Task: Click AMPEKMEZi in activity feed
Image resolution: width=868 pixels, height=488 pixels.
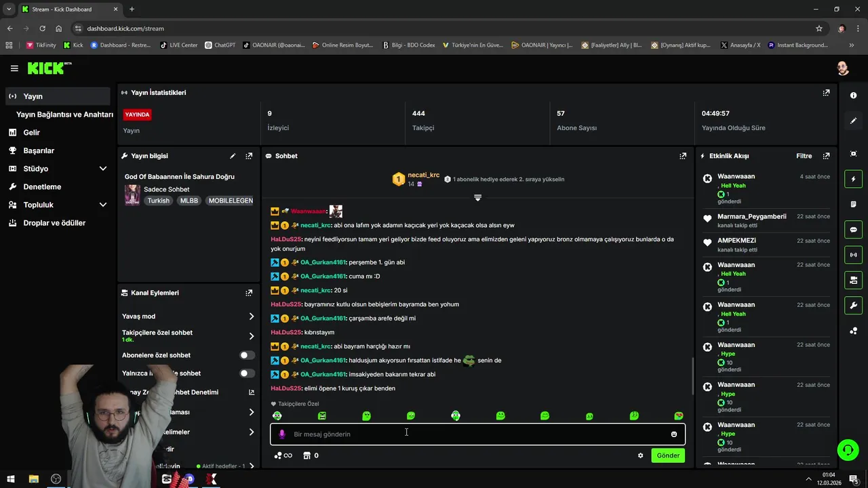Action: (x=736, y=241)
